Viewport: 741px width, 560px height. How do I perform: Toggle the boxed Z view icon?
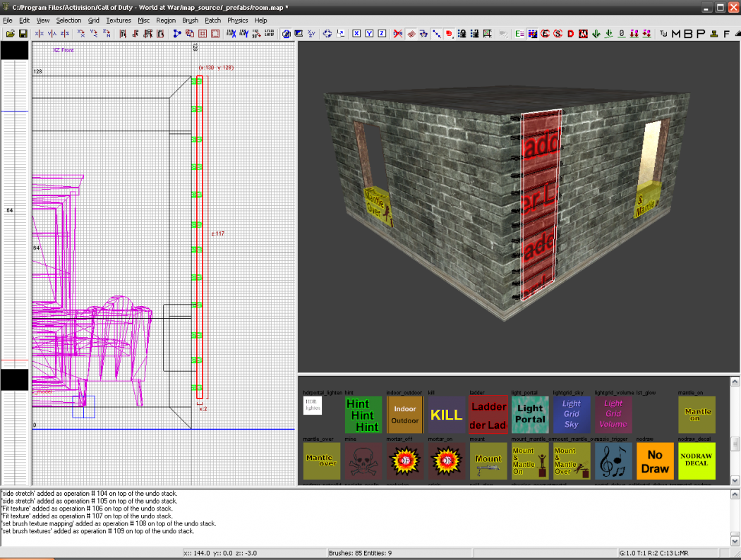(382, 34)
